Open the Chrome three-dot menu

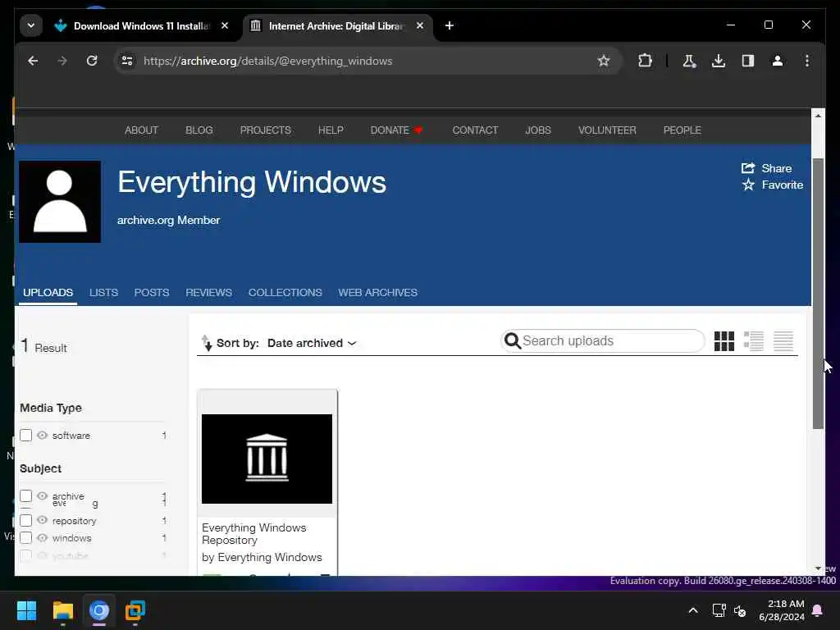click(807, 61)
